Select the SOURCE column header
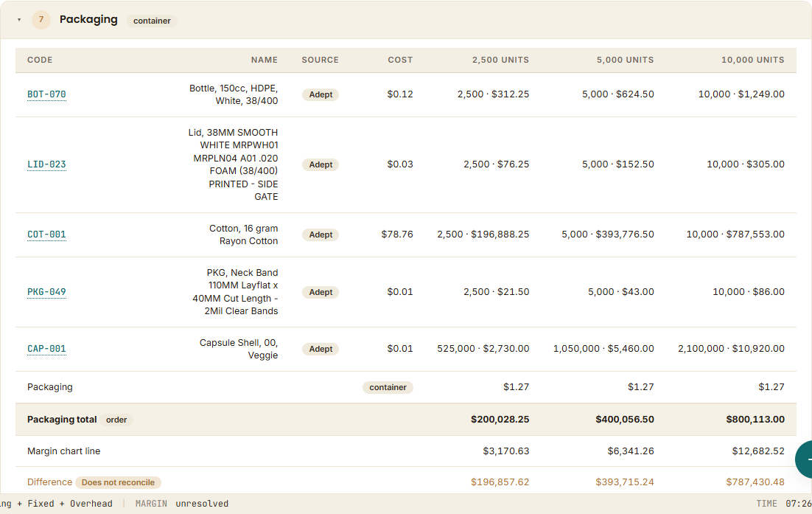 (x=320, y=60)
